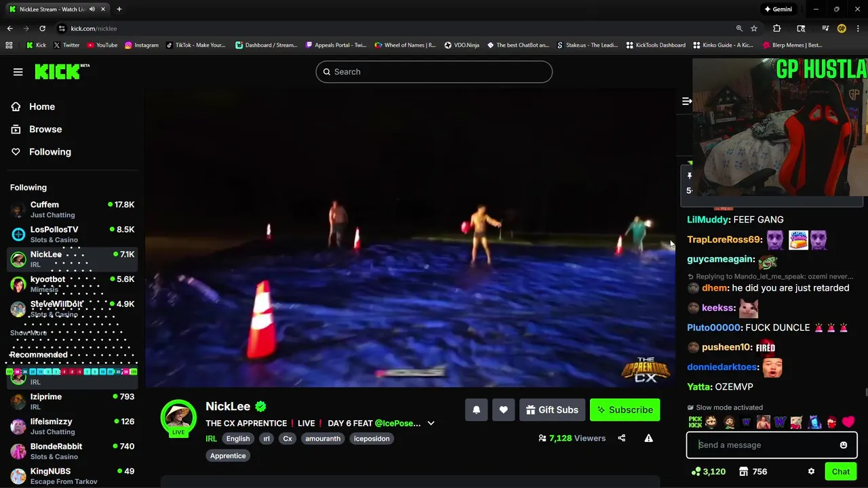Screen dimensions: 868x488
Task: Click the green Subscribe button
Action: tap(625, 409)
